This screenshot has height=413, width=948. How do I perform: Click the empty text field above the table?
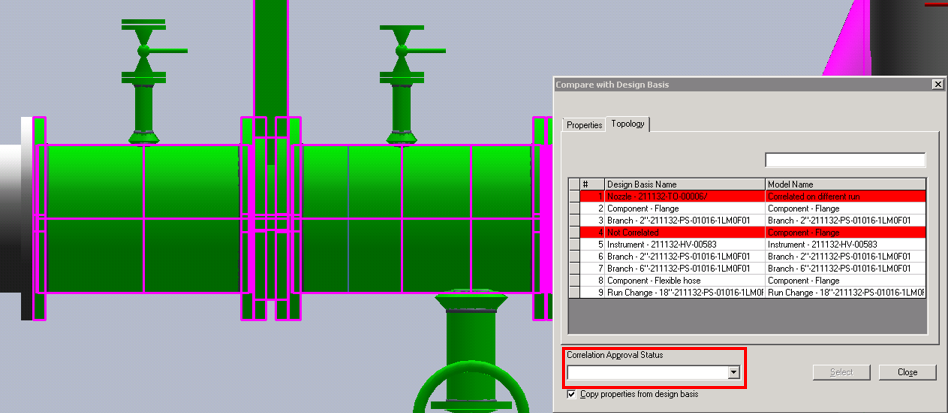click(845, 160)
